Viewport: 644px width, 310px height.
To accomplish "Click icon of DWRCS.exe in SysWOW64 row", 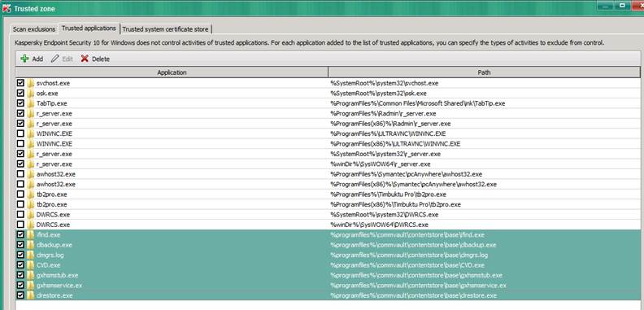I will [x=31, y=225].
